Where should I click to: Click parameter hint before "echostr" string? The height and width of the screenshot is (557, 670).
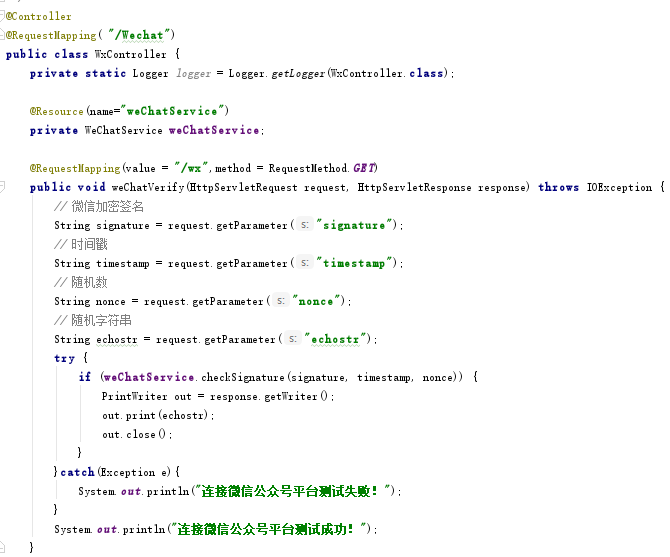[293, 340]
